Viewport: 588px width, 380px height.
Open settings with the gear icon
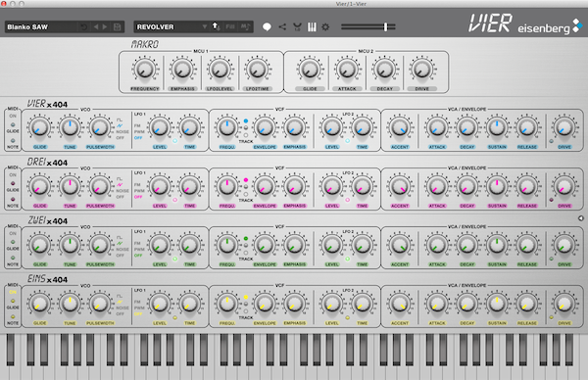click(x=325, y=27)
